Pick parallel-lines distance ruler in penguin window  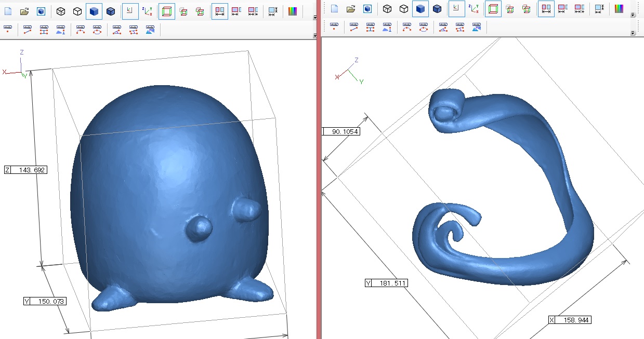44,30
